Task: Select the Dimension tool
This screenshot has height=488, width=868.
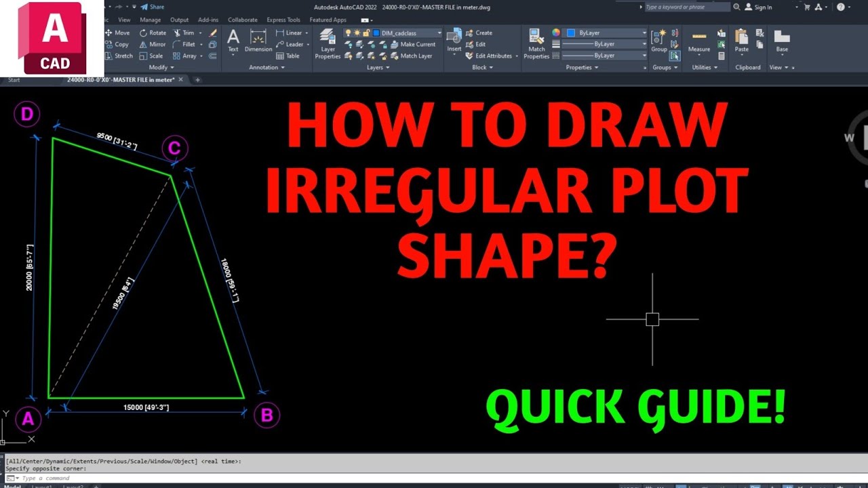Action: tap(258, 41)
